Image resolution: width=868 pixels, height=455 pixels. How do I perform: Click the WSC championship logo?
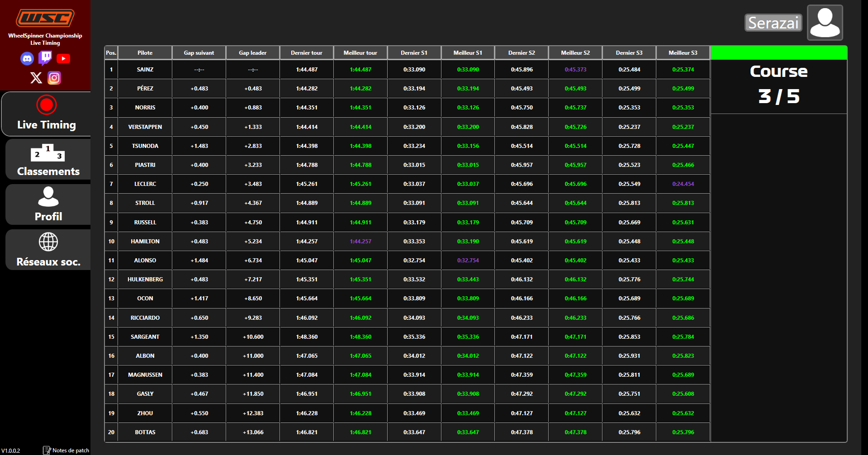coord(45,18)
